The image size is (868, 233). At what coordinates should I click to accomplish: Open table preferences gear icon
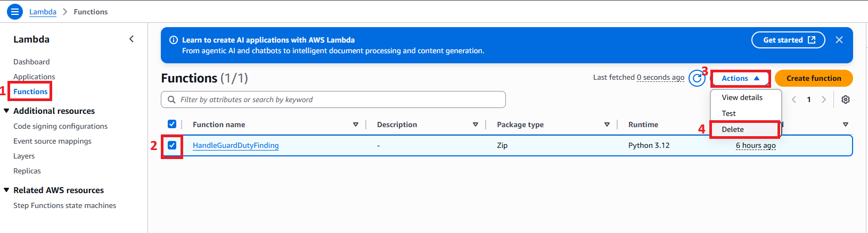point(845,99)
